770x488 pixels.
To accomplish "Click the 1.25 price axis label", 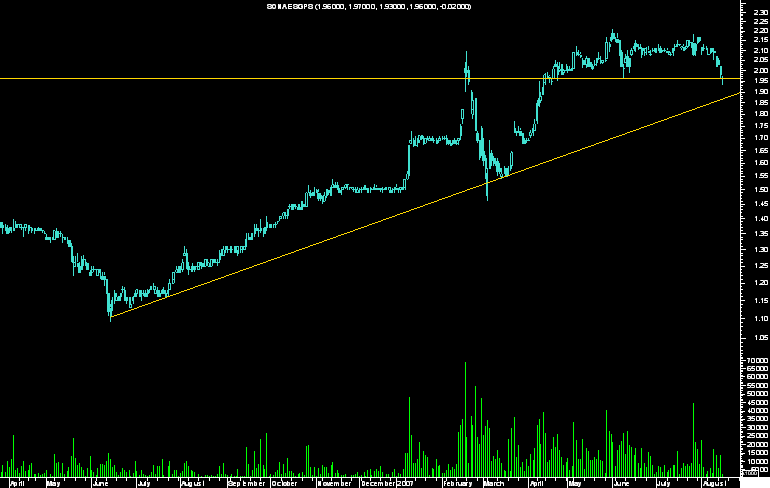I will (x=760, y=266).
